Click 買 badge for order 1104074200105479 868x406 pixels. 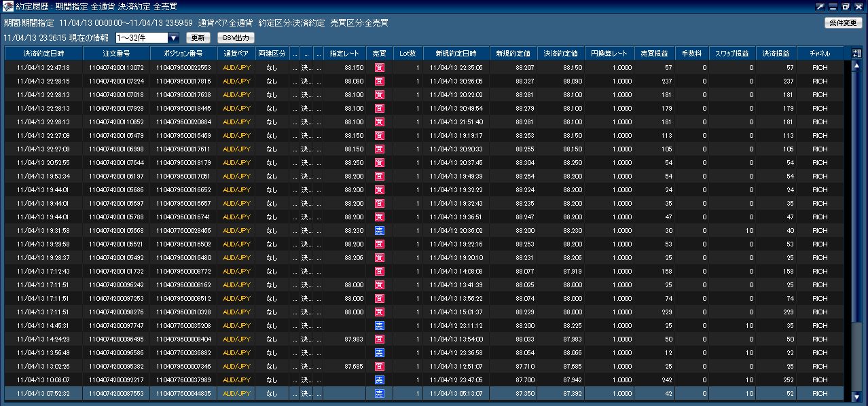click(380, 136)
